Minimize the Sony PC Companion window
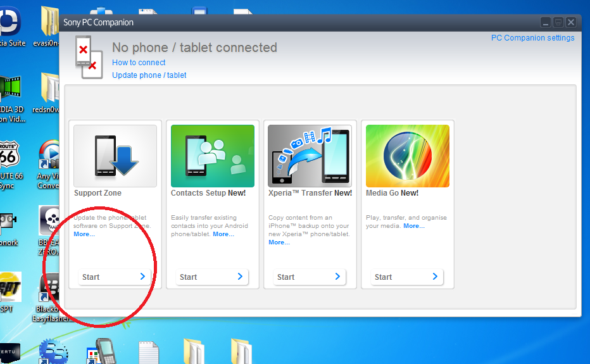The height and width of the screenshot is (364, 590). click(546, 23)
